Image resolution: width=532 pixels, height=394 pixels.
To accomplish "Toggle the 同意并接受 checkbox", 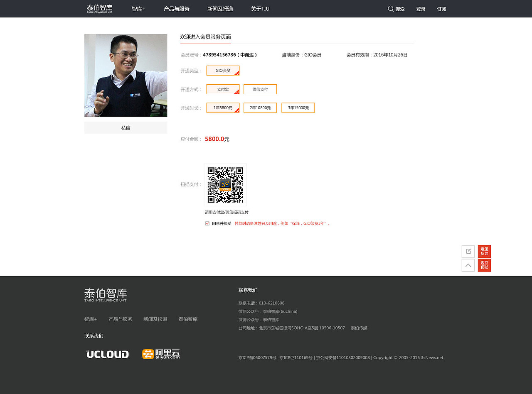I will coord(207,223).
